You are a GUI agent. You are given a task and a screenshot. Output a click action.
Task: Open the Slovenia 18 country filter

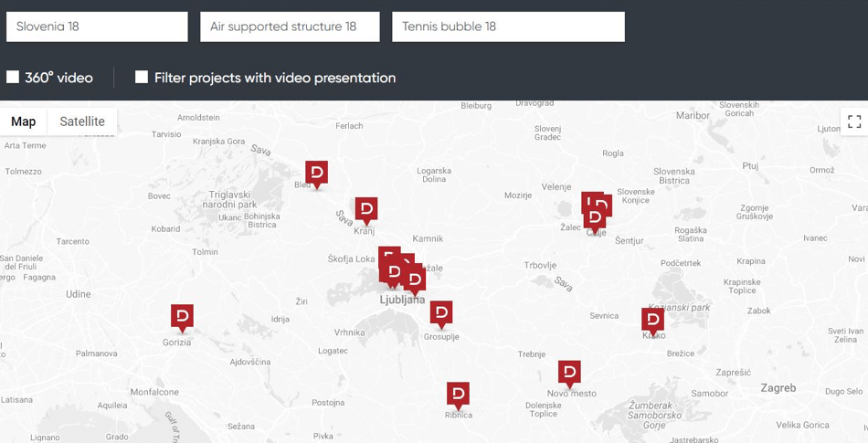click(x=97, y=26)
